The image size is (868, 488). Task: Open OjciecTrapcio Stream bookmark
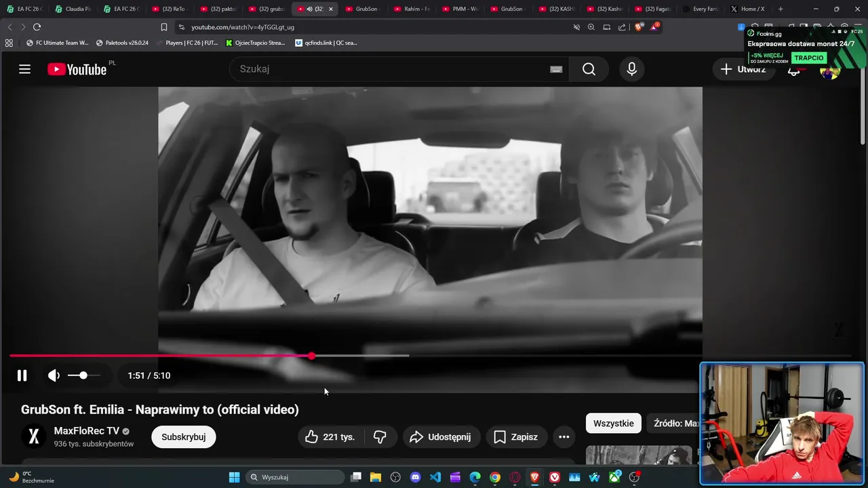[x=255, y=43]
